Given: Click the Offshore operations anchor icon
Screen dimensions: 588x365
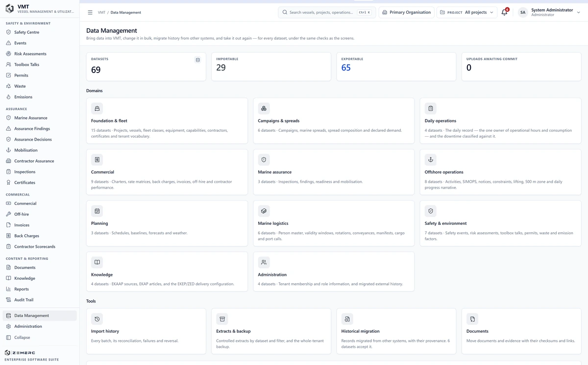Looking at the screenshot, I should pos(431,160).
